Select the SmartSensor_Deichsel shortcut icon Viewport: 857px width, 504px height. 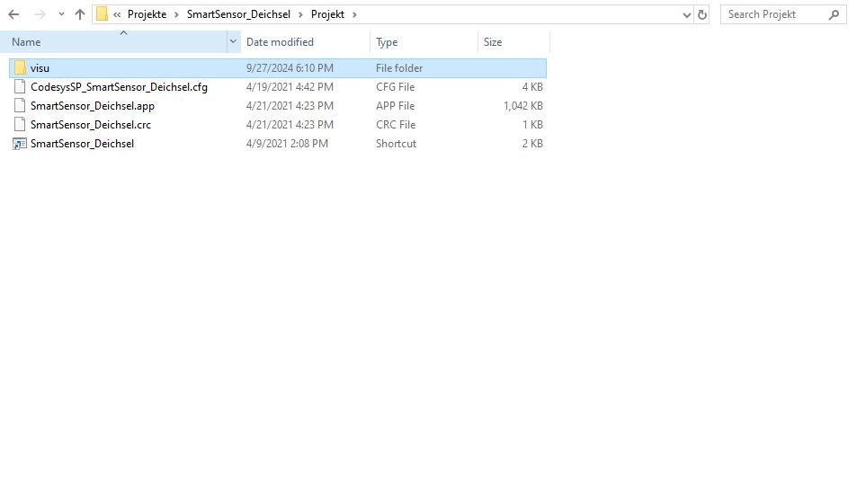click(x=20, y=144)
